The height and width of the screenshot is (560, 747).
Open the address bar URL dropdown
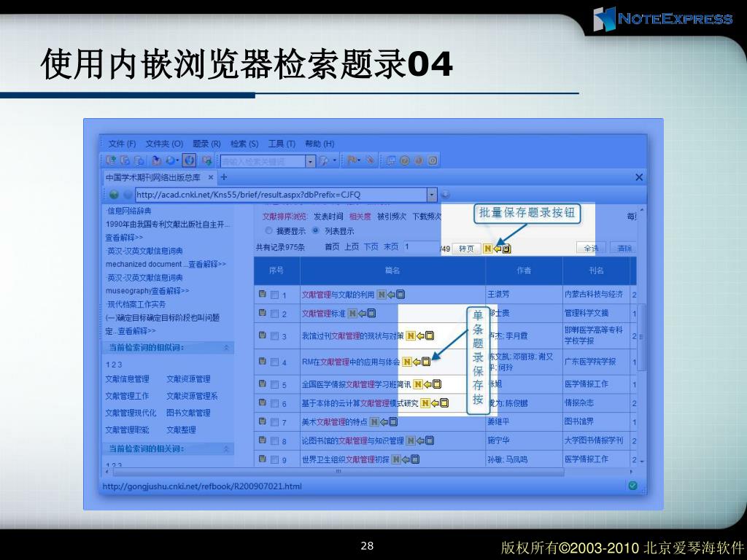(432, 194)
